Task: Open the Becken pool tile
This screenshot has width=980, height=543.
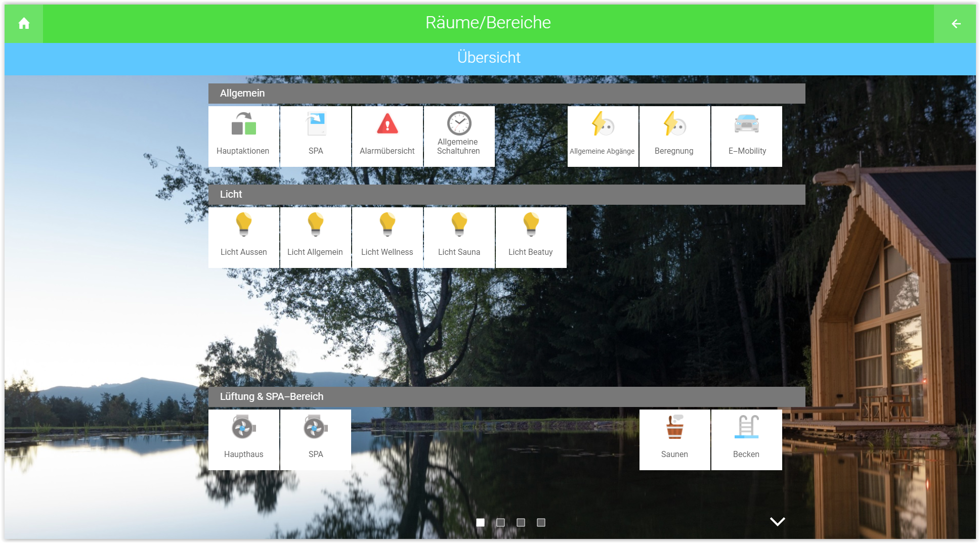Action: click(747, 439)
